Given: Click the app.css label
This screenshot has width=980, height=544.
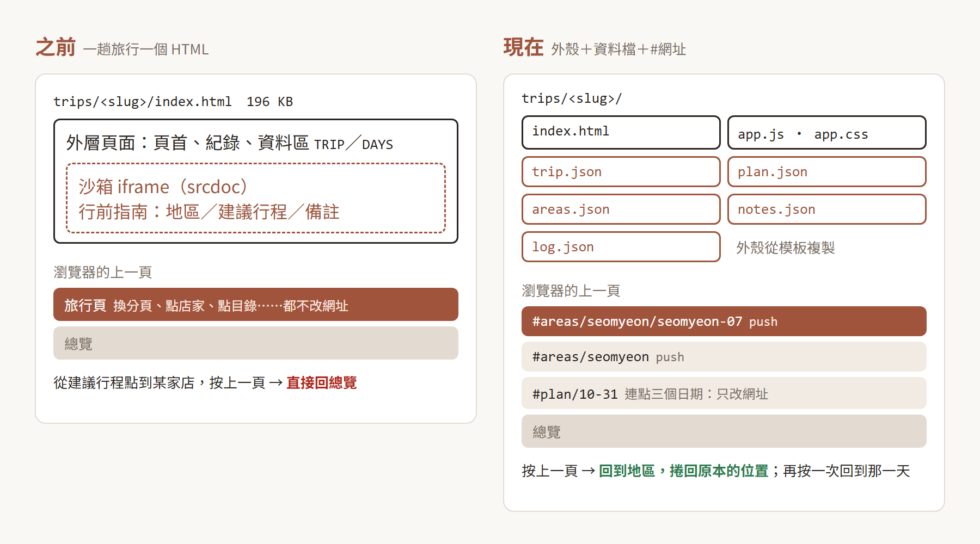Looking at the screenshot, I should click(841, 134).
